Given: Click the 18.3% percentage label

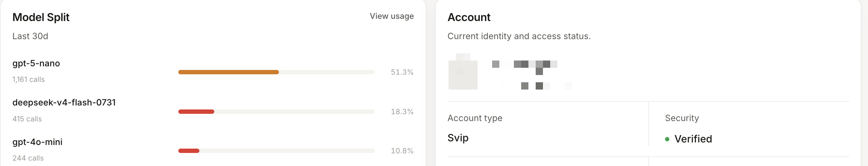Looking at the screenshot, I should (x=402, y=112).
